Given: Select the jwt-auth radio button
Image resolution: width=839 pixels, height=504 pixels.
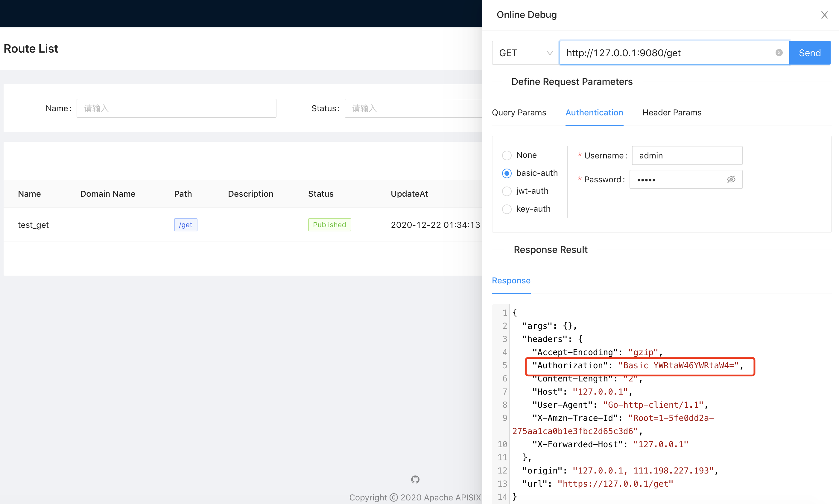Looking at the screenshot, I should coord(506,191).
